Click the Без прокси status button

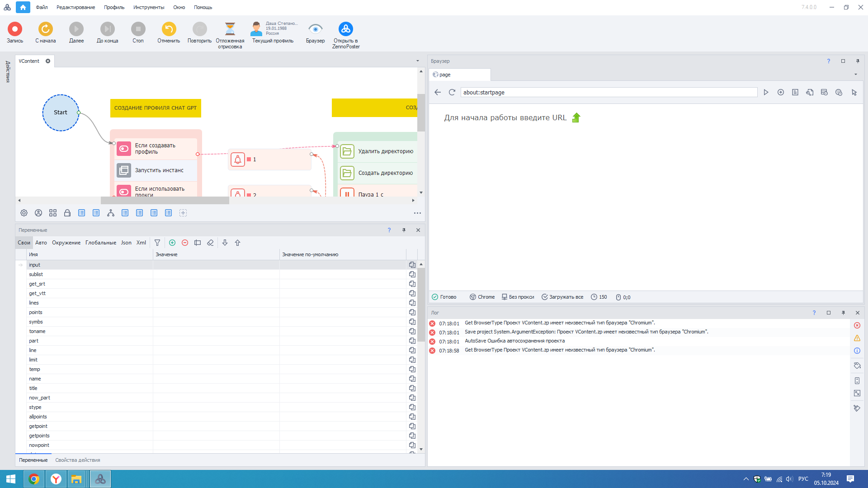click(x=518, y=297)
